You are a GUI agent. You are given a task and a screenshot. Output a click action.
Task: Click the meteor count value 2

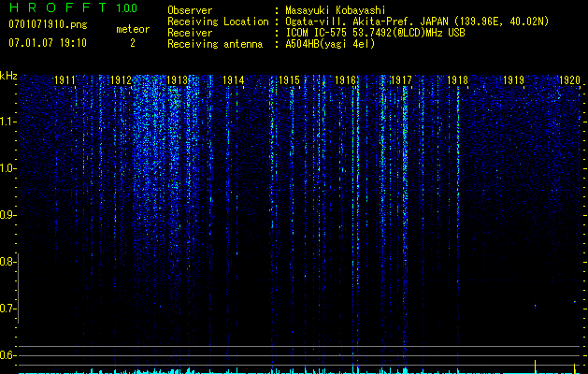click(133, 43)
